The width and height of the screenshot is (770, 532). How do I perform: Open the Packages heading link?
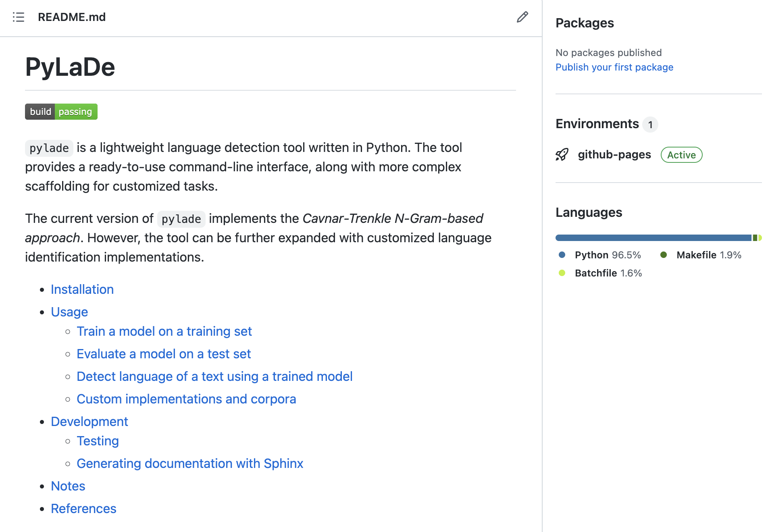pos(585,23)
